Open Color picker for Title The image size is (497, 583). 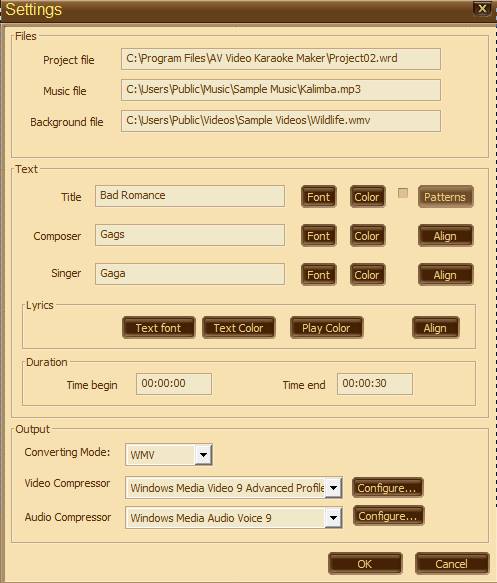(x=367, y=197)
